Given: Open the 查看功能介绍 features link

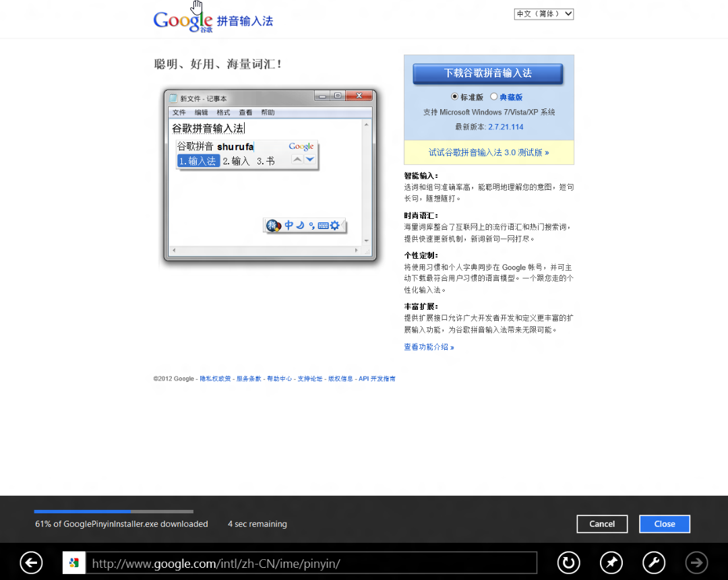Looking at the screenshot, I should (x=429, y=347).
